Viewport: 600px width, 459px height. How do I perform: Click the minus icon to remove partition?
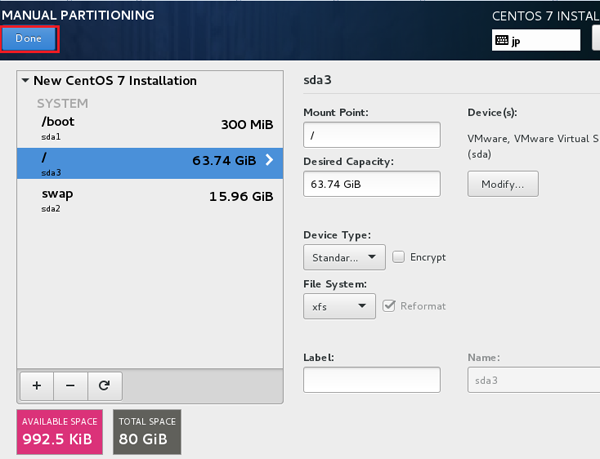pos(69,385)
